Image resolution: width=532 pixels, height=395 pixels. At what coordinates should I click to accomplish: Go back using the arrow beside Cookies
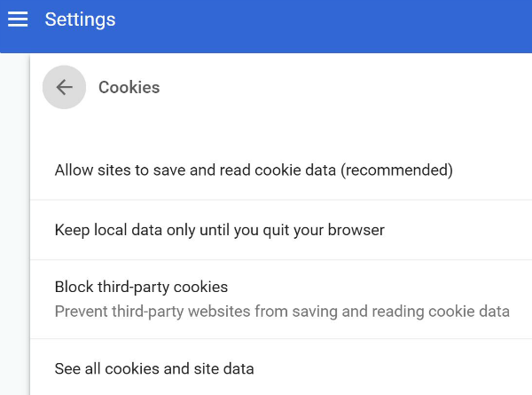(x=64, y=87)
